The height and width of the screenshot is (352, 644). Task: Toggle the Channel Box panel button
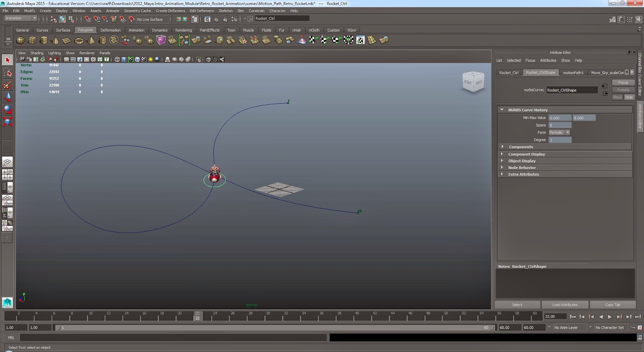[x=639, y=19]
